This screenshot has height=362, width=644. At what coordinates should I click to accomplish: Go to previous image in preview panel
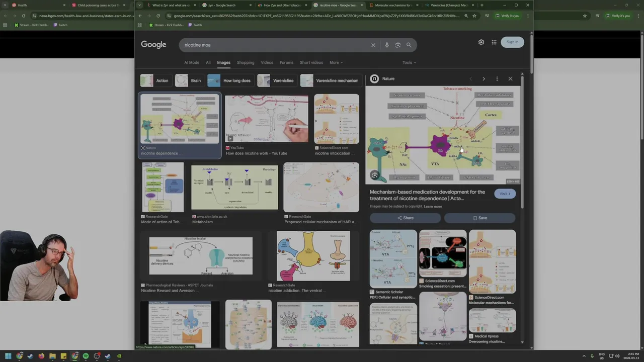click(x=470, y=79)
